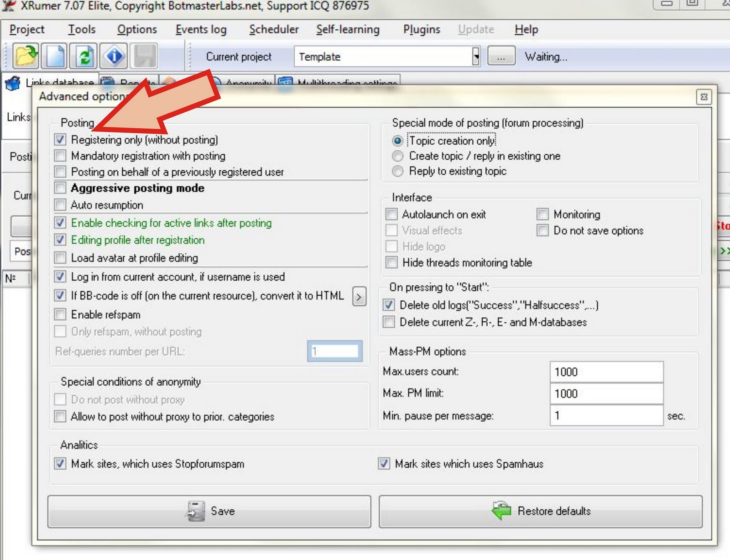Screen dimensions: 730x560
Task: Click the Max.users count input field
Action: [606, 372]
